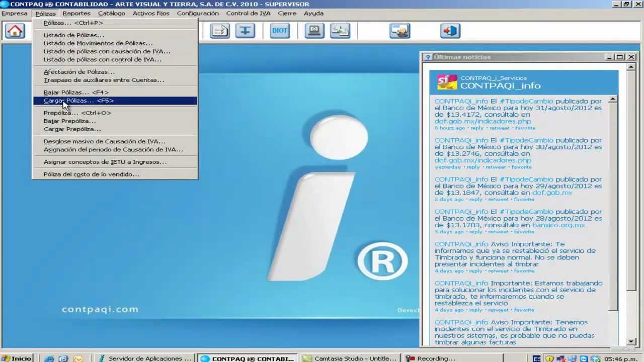Open the Cierre menu

[287, 13]
